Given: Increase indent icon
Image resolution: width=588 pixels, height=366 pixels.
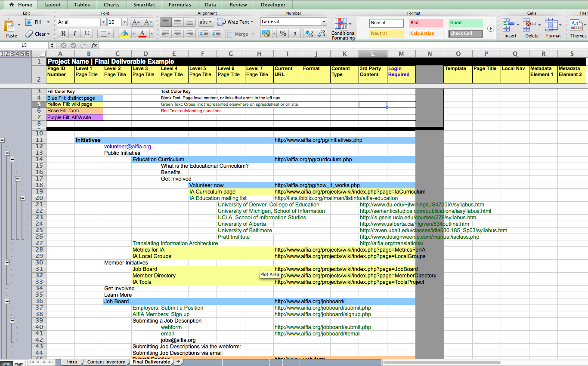Looking at the screenshot, I should click(x=215, y=34).
